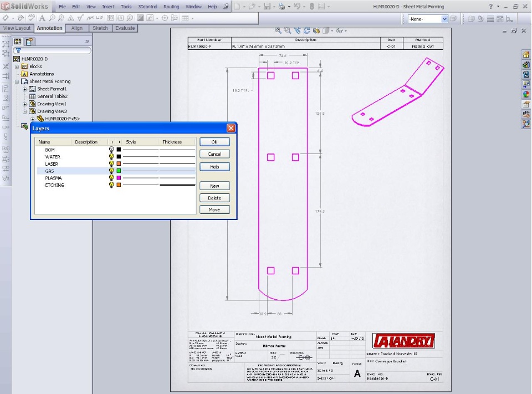
Task: Collapse the Drawing View3 node
Action: coord(25,111)
